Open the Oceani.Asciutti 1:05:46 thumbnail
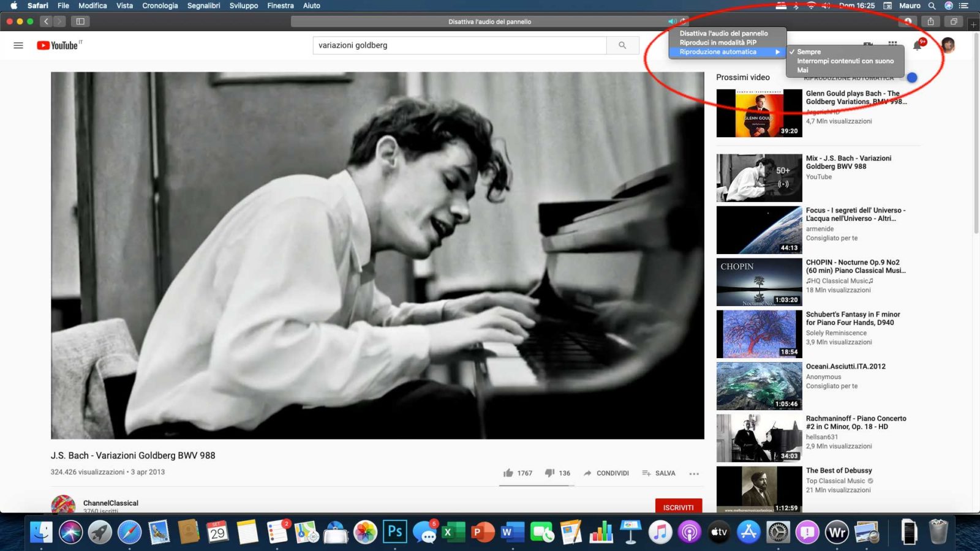 click(x=759, y=386)
